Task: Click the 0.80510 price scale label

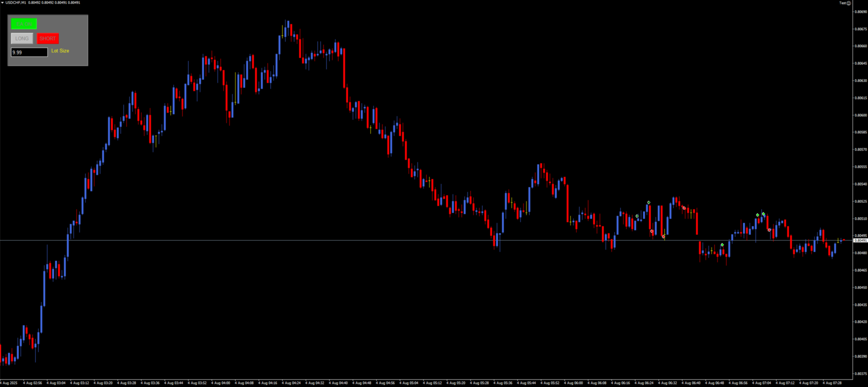Action: [860, 219]
